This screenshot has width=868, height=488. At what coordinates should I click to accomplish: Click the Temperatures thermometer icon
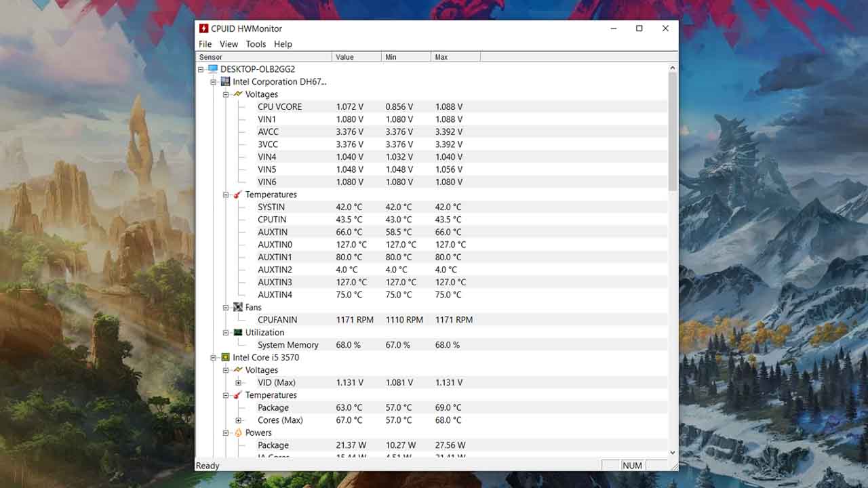point(238,195)
